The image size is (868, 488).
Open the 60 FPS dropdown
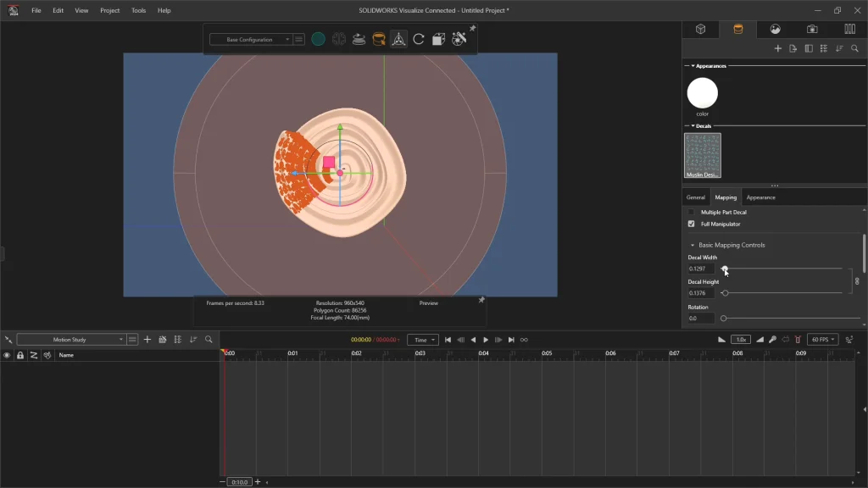coord(821,339)
